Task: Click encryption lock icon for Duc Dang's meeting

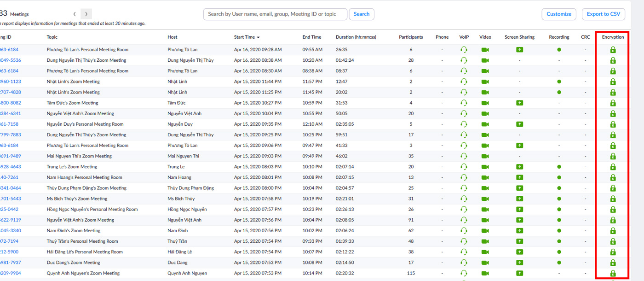Action: tap(613, 263)
